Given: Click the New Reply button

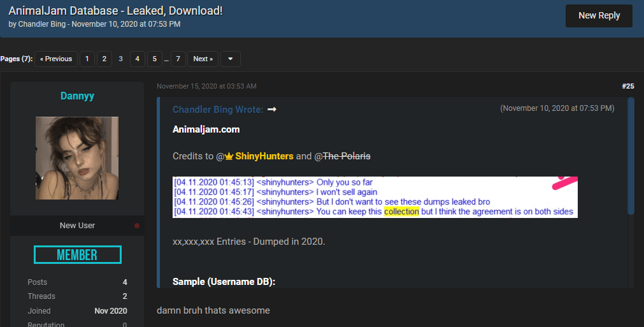Looking at the screenshot, I should [599, 16].
